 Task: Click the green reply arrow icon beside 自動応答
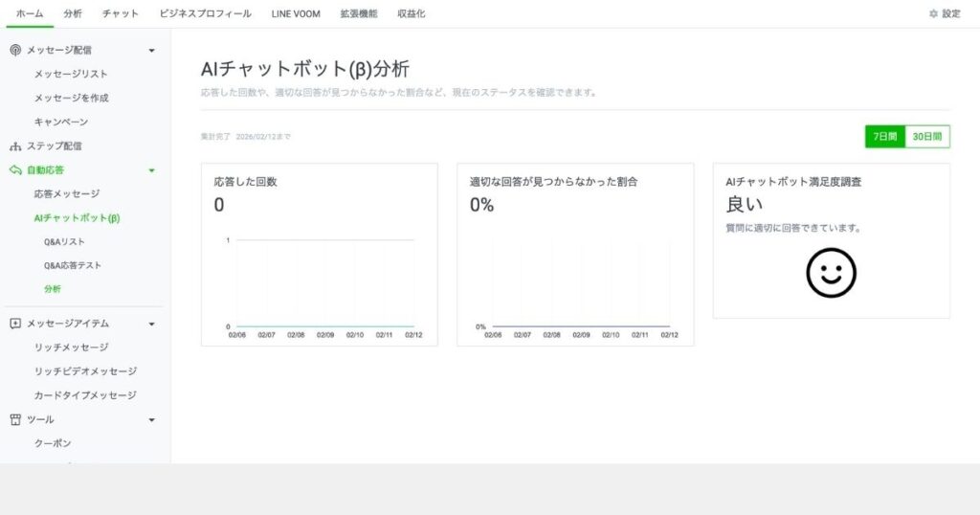click(15, 170)
